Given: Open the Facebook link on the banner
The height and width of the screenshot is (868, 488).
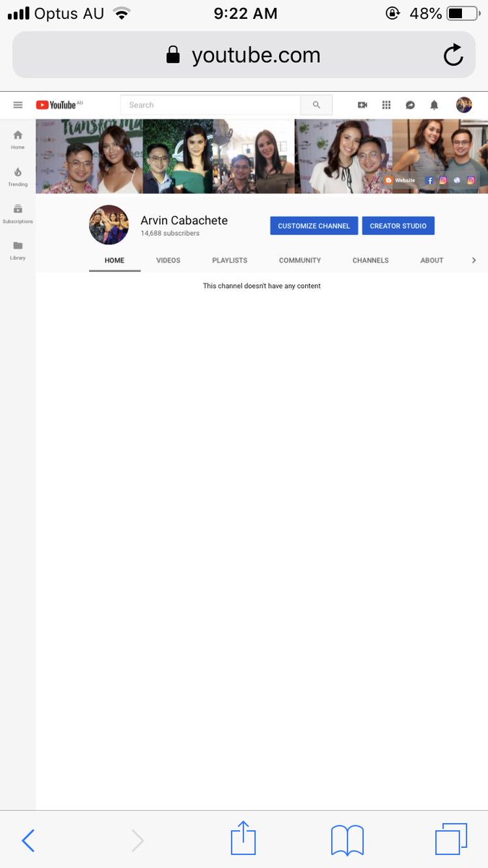Looking at the screenshot, I should pyautogui.click(x=429, y=180).
